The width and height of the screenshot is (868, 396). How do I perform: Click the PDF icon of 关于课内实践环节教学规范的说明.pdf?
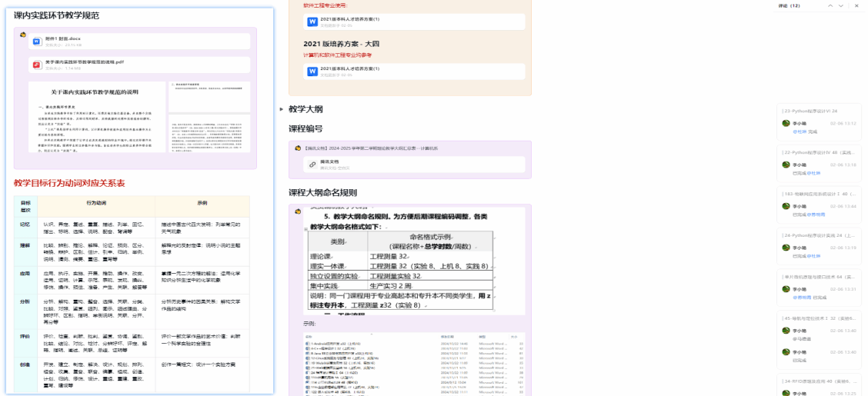(x=36, y=65)
